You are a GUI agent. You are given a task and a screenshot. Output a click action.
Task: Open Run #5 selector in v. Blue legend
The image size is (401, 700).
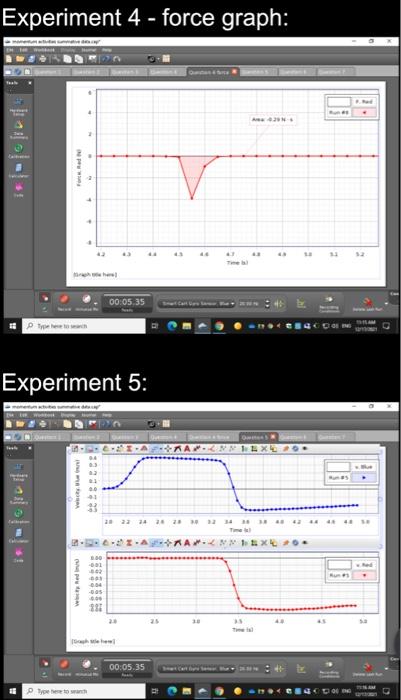coord(364,478)
